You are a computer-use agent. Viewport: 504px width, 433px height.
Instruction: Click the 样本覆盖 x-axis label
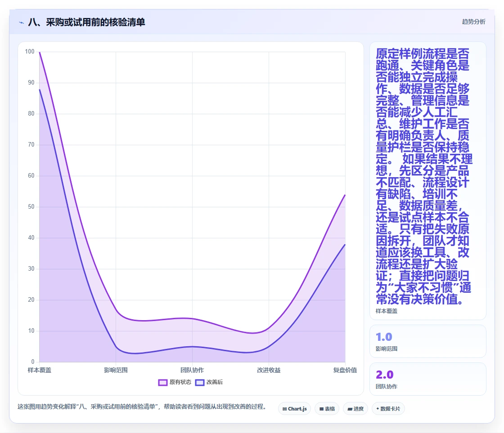[39, 370]
